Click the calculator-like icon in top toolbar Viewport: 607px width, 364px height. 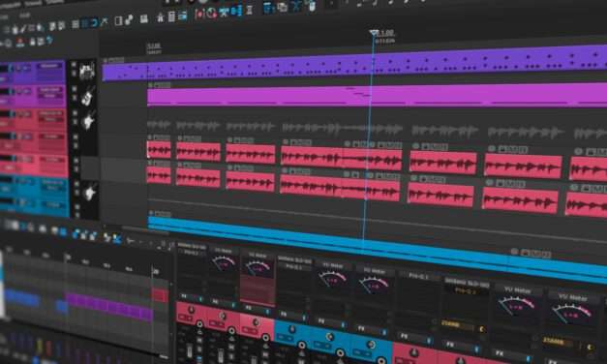coord(171,16)
